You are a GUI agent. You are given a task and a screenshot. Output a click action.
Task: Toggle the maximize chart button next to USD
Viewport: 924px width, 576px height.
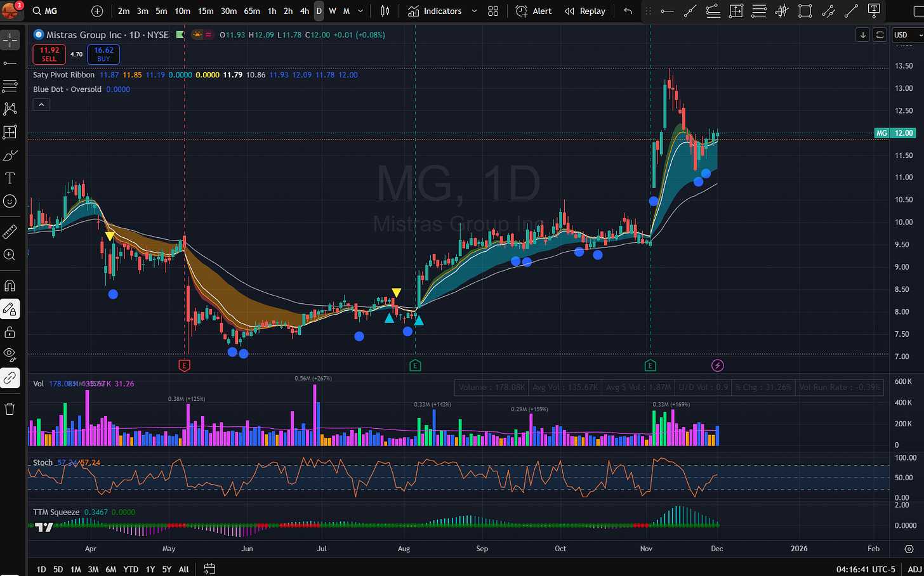click(880, 35)
